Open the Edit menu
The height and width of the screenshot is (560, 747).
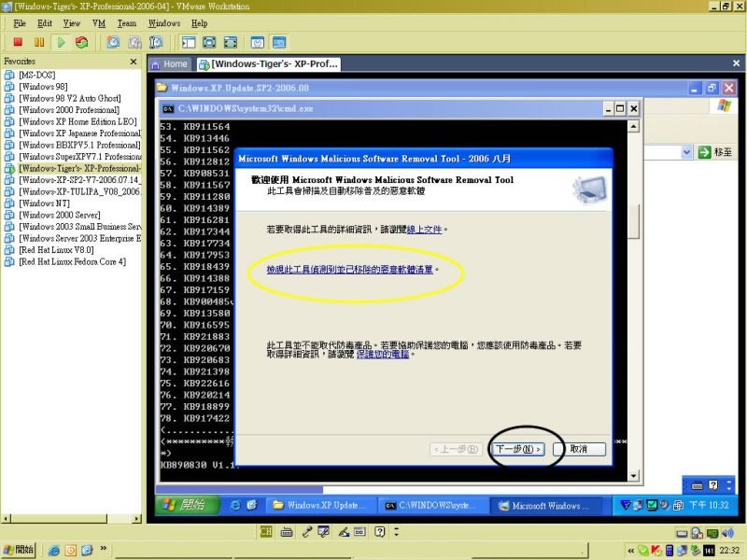[x=44, y=23]
